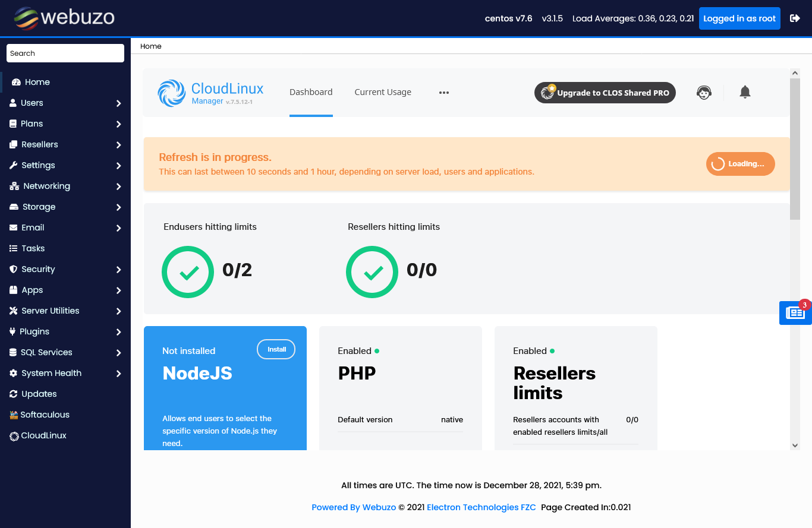Select the Dashboard tab
The width and height of the screenshot is (812, 528).
(311, 92)
